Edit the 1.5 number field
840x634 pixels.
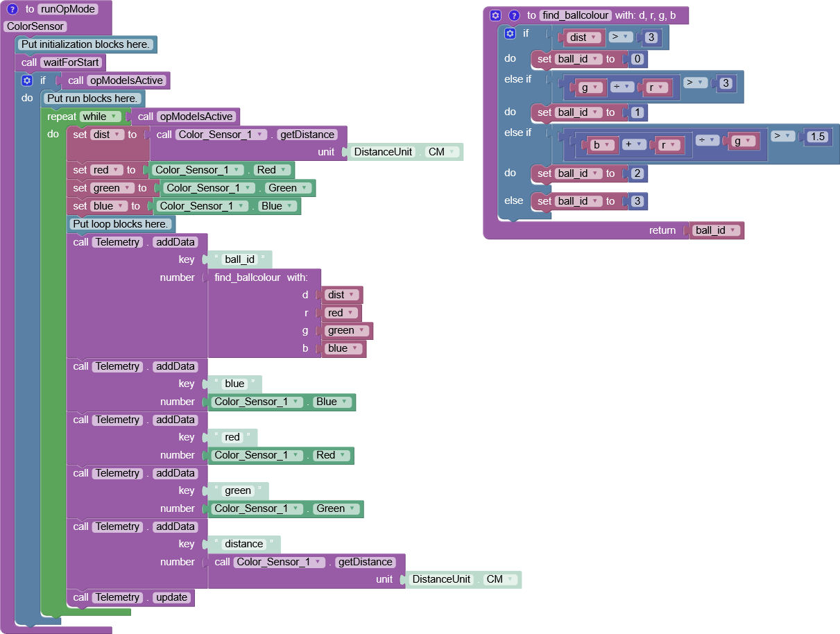pos(818,137)
